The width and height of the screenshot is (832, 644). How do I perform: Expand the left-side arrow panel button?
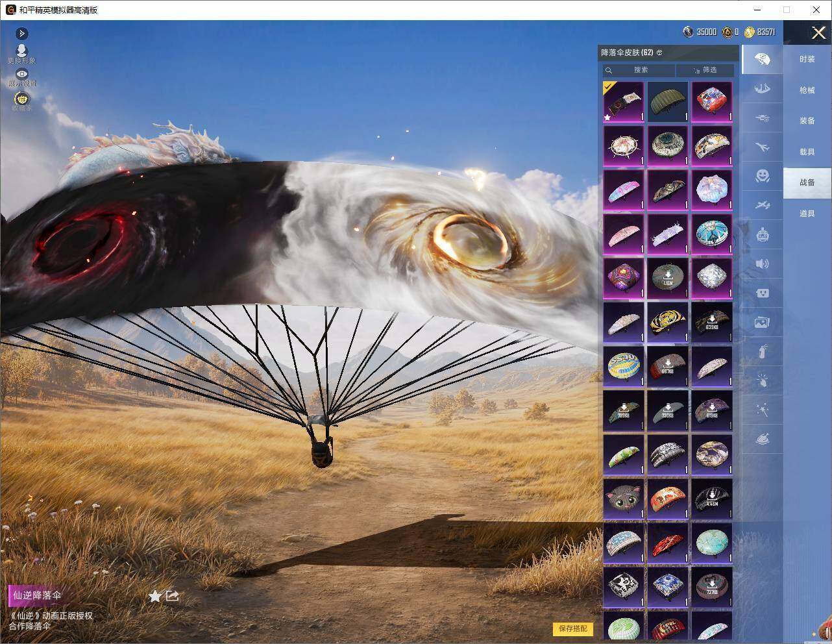(x=22, y=33)
